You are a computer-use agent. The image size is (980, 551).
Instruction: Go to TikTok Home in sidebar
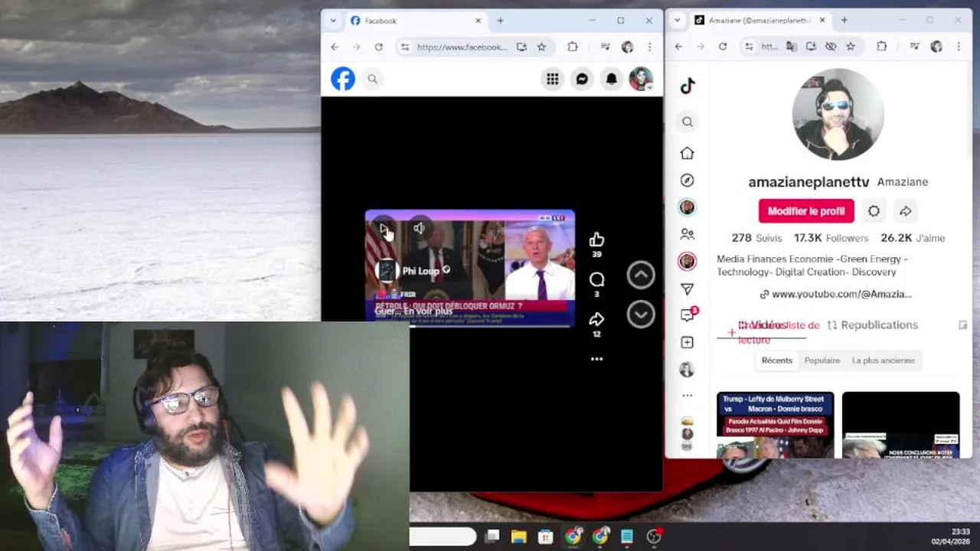(x=687, y=153)
